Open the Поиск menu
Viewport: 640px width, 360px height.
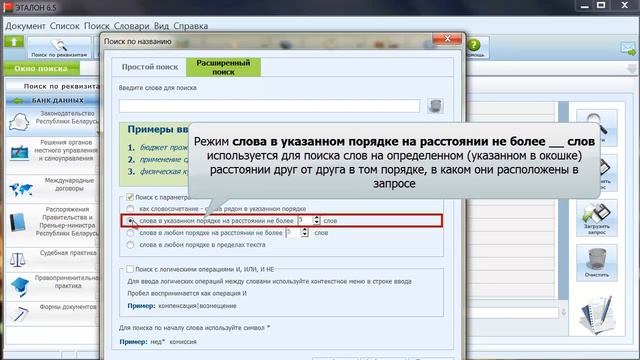point(97,26)
